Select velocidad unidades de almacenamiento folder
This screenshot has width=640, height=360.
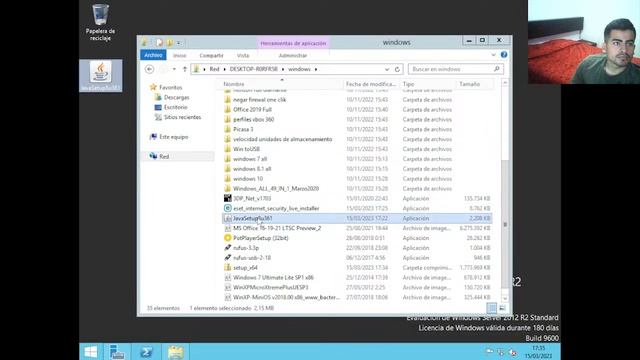pyautogui.click(x=282, y=139)
